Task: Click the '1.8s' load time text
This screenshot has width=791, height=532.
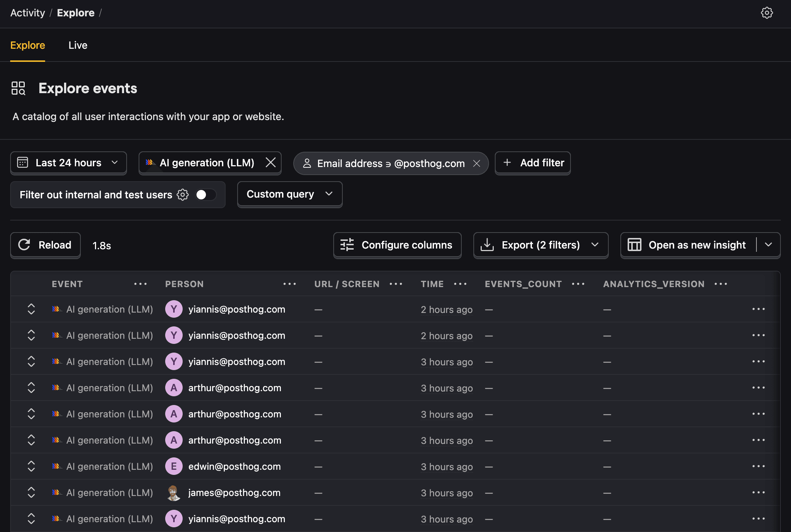Action: click(102, 246)
